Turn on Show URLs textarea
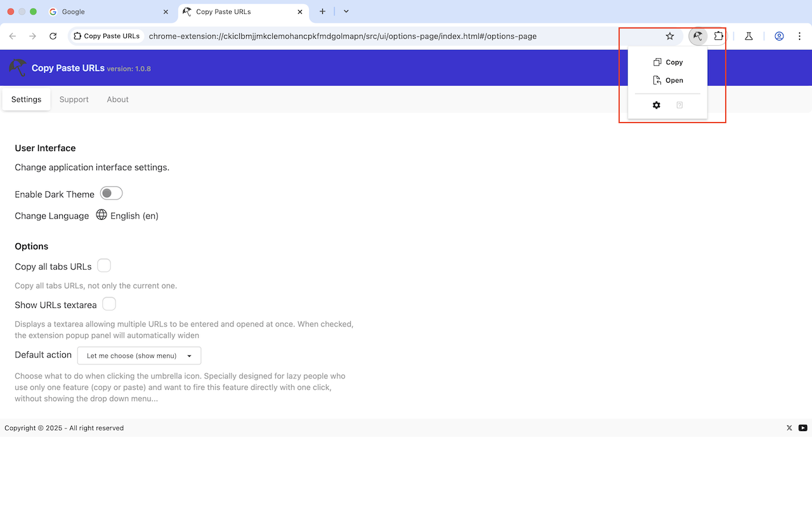Screen dimensions: 812x508 pos(108,304)
